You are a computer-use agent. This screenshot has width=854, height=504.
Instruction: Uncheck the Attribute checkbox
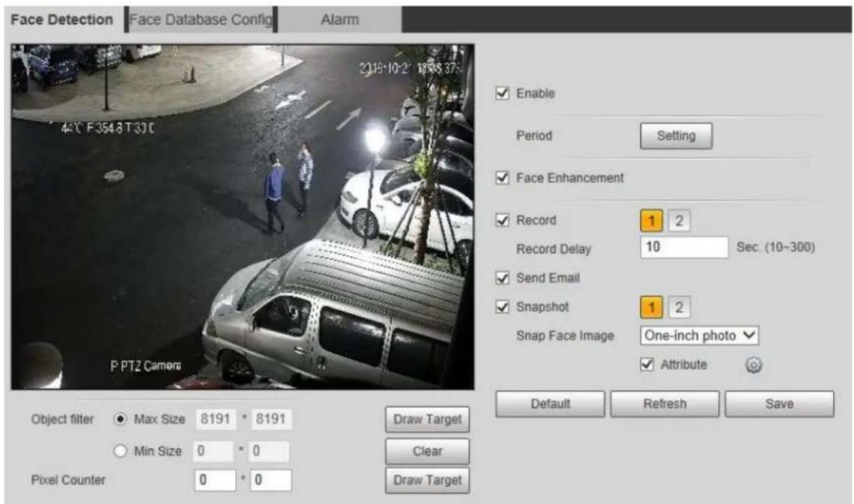pos(646,364)
